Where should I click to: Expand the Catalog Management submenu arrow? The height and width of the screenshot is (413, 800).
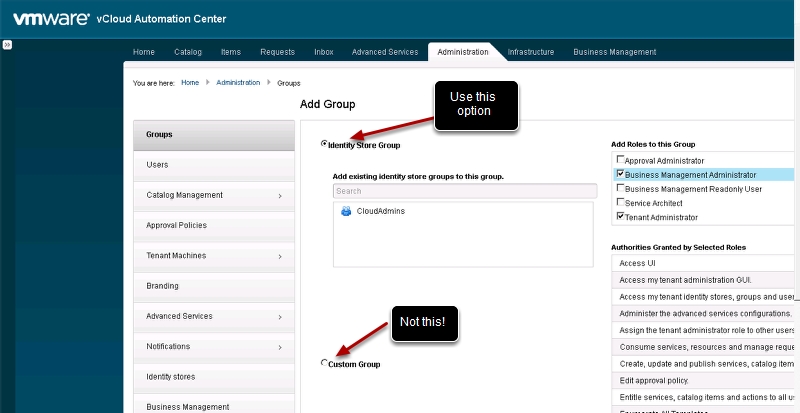click(x=280, y=196)
